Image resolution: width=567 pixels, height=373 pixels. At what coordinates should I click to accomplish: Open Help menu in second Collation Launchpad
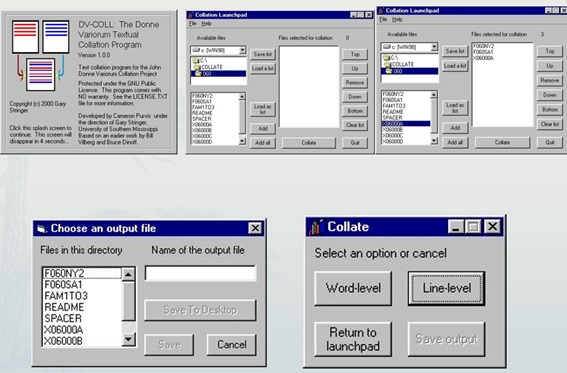397,20
